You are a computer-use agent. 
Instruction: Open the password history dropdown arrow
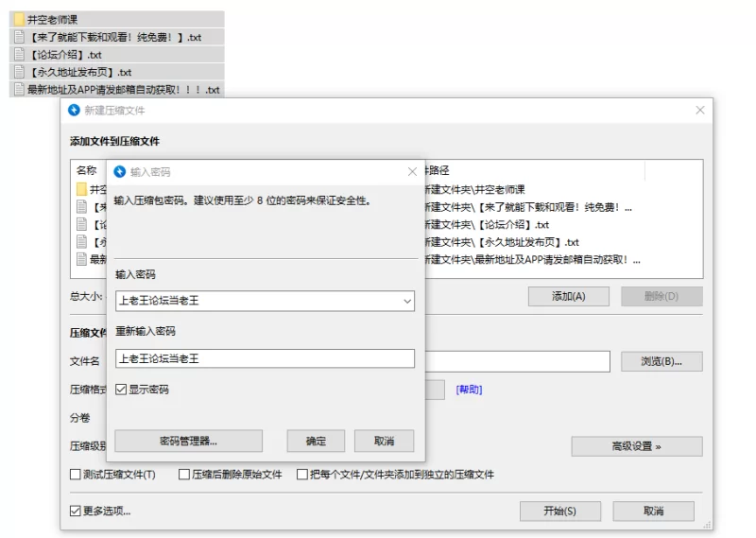(x=407, y=301)
